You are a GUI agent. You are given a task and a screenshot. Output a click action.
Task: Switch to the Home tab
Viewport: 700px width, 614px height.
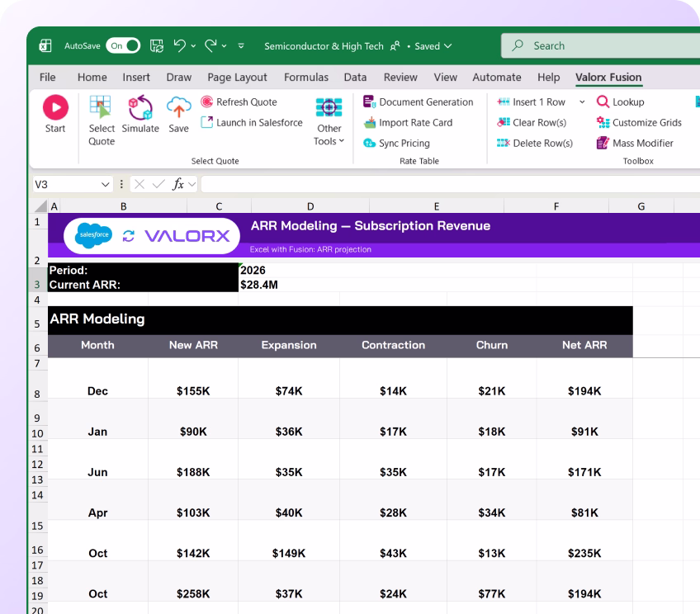[x=92, y=78]
